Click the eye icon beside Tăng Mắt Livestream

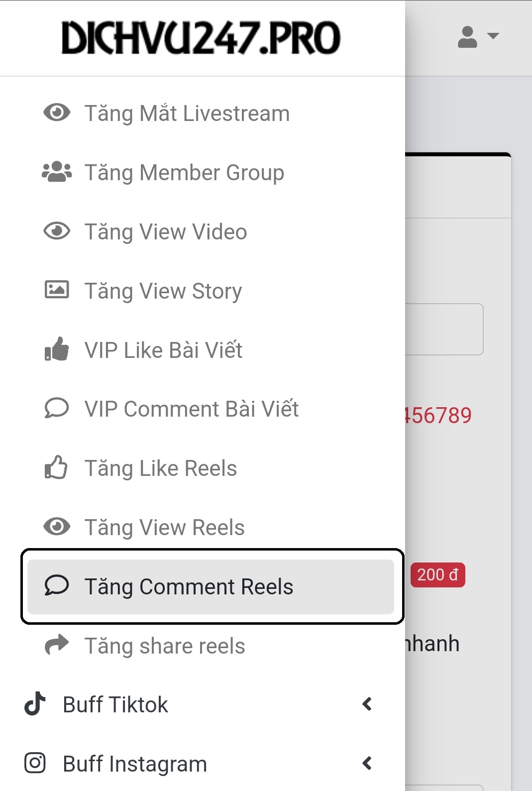(57, 113)
